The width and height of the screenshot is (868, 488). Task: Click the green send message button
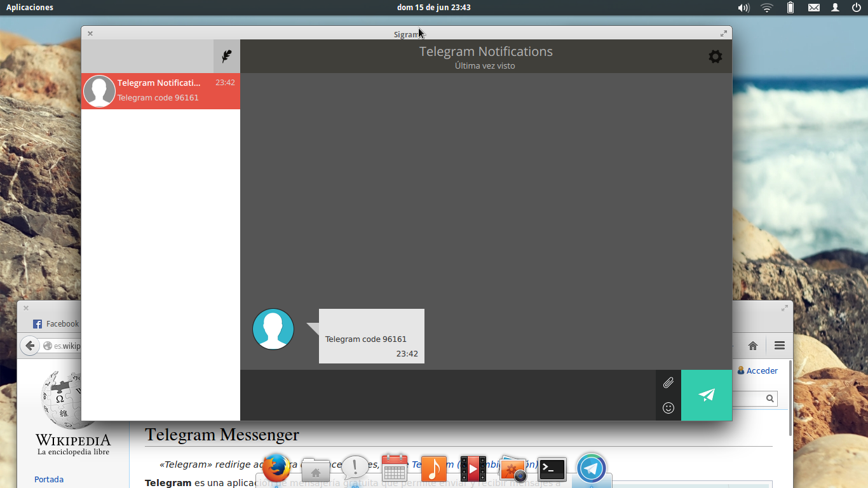click(707, 395)
